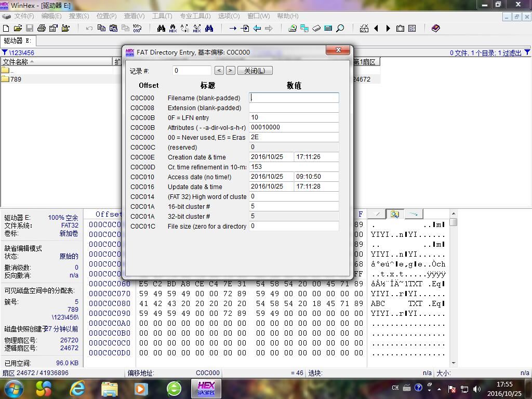Open Internet Explorer from the taskbar
Image resolution: width=532 pixels, height=399 pixels.
78,389
